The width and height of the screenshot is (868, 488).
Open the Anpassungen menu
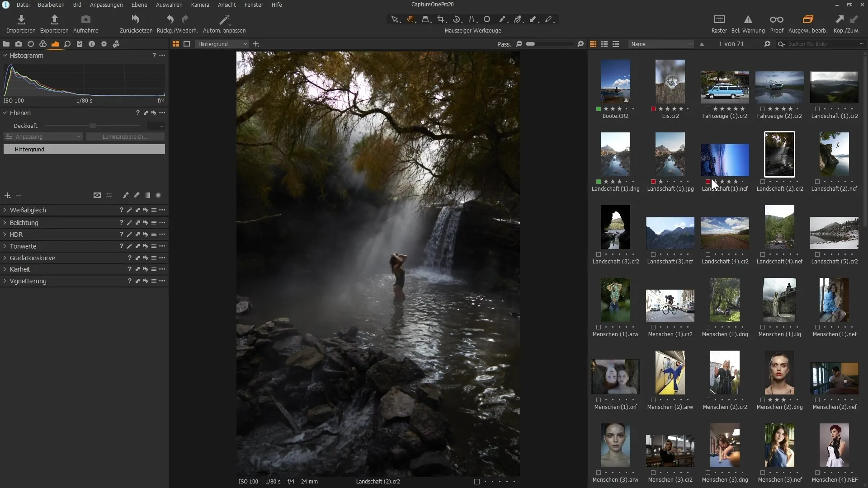point(106,5)
